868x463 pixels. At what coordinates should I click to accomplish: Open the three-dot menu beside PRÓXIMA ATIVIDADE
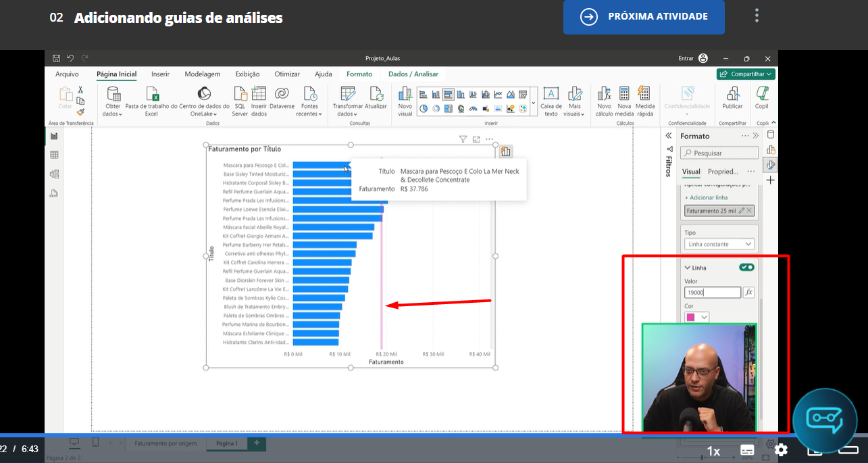tap(757, 16)
